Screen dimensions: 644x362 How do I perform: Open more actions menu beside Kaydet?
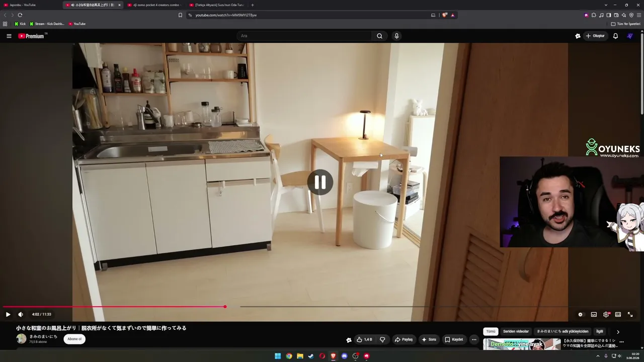(x=474, y=339)
